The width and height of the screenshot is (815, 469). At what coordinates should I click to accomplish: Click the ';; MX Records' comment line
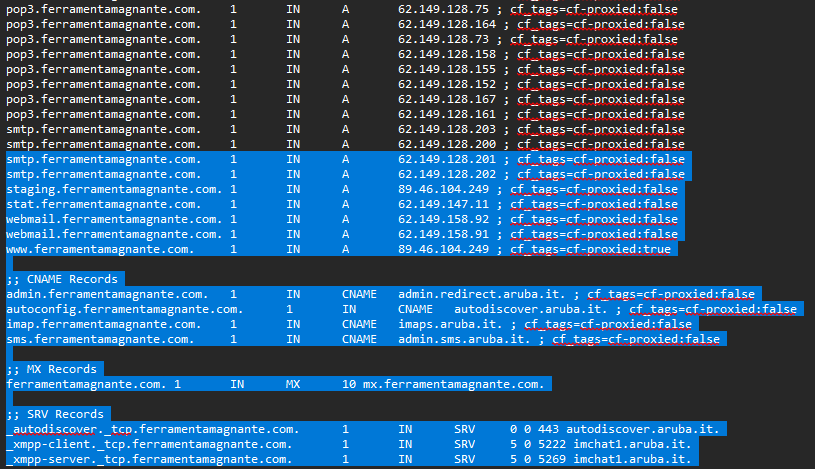point(51,369)
